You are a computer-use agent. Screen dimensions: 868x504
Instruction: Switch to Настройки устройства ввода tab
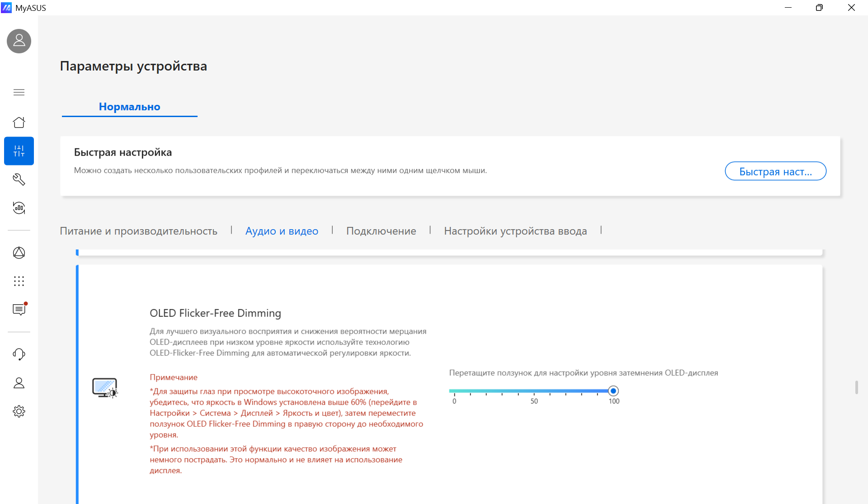tap(515, 231)
